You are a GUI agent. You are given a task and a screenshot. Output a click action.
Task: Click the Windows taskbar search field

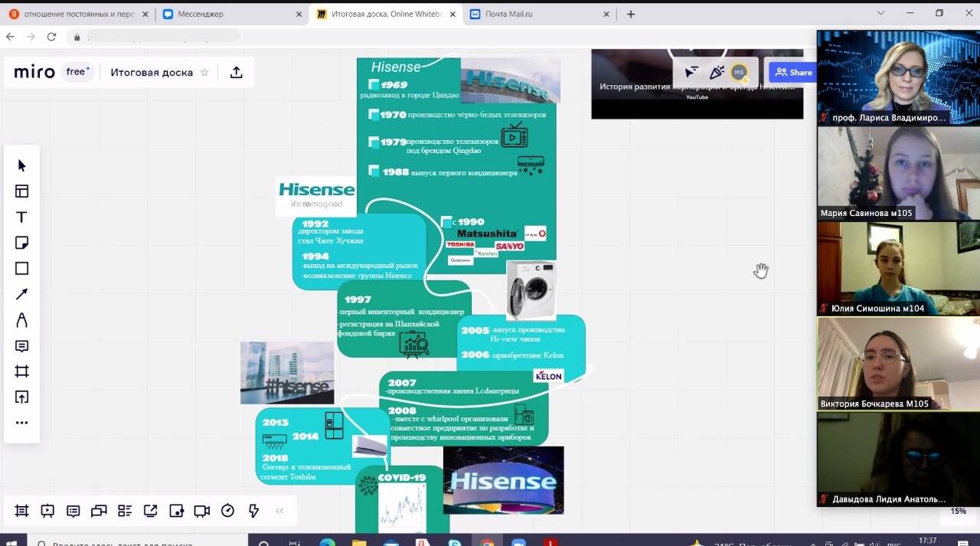138,541
